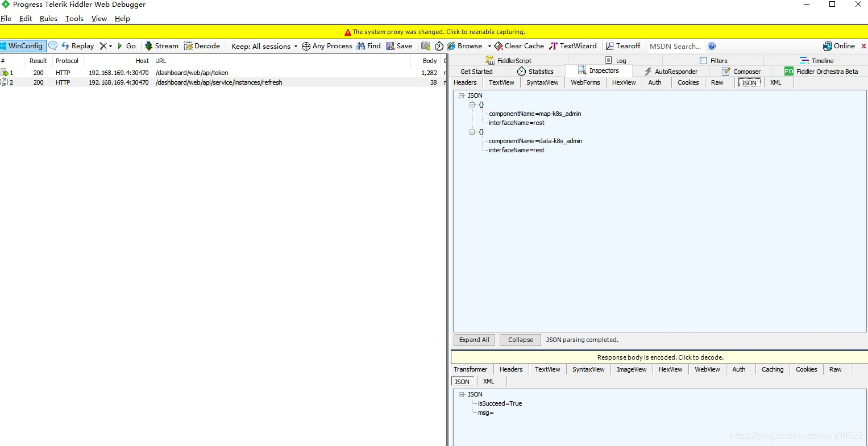
Task: Tearoff the inspectors panel
Action: [623, 46]
